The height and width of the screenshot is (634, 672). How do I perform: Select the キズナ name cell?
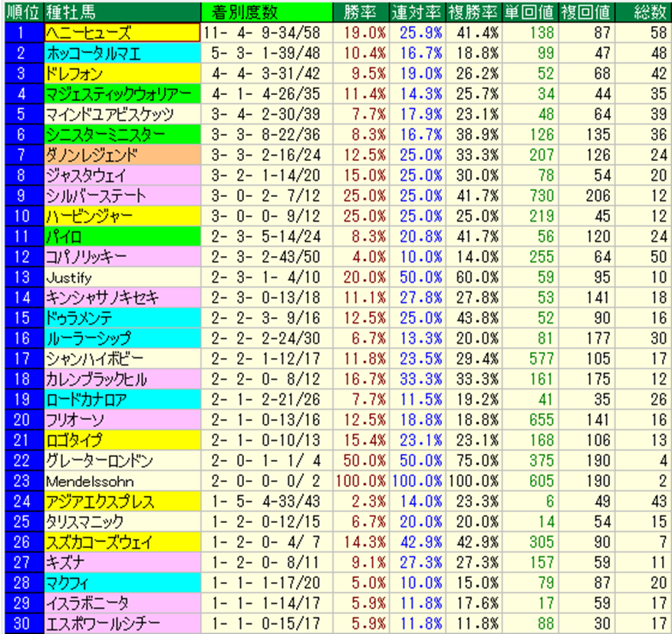tap(123, 563)
